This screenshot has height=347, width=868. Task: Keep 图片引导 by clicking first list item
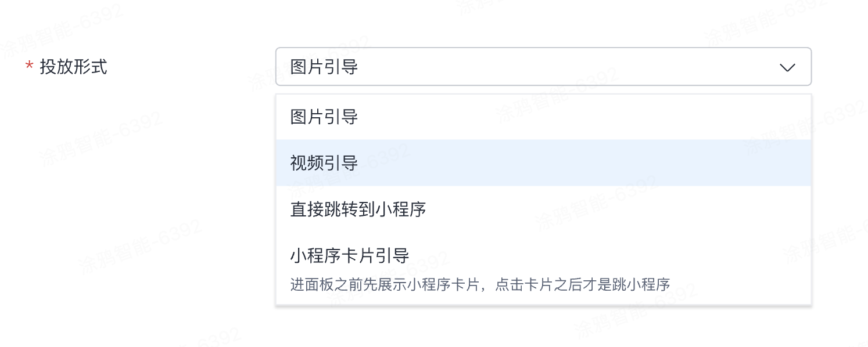point(324,117)
